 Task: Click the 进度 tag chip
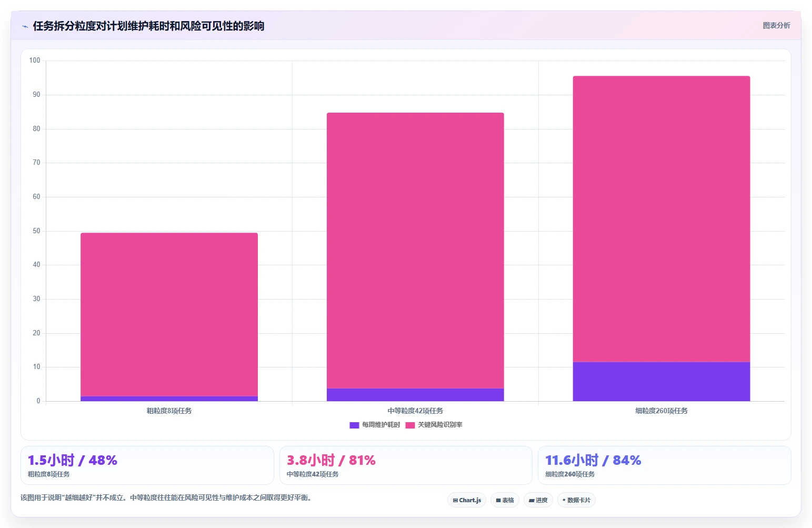[538, 500]
